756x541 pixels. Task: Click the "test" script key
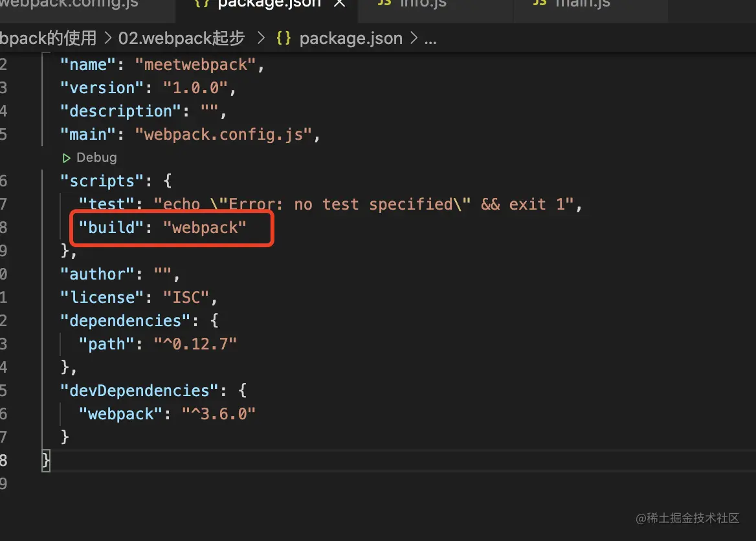point(107,204)
